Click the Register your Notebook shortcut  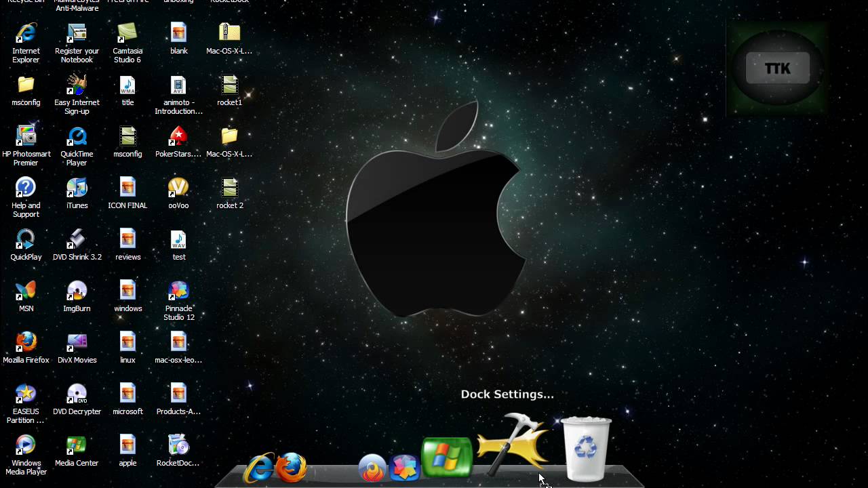77,34
